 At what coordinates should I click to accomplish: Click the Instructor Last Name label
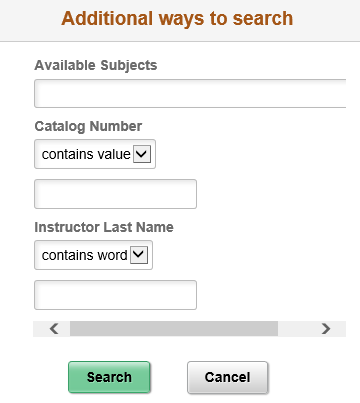pyautogui.click(x=104, y=227)
